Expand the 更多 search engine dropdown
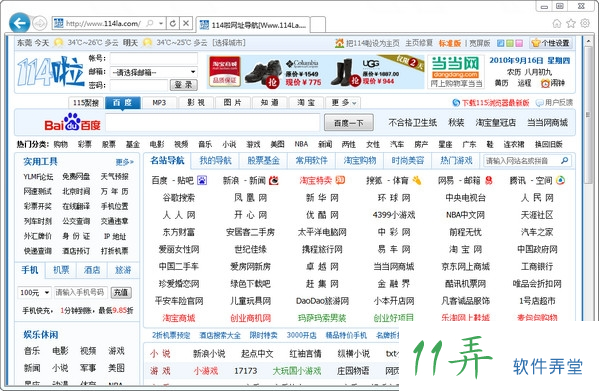This screenshot has height=391, width=599. tap(344, 103)
